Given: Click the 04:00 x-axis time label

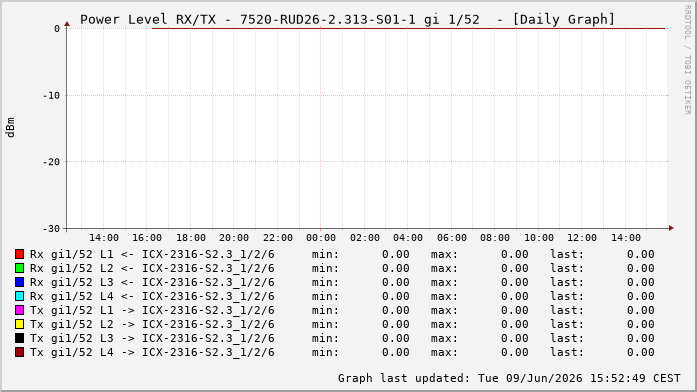Looking at the screenshot, I should click(408, 238).
